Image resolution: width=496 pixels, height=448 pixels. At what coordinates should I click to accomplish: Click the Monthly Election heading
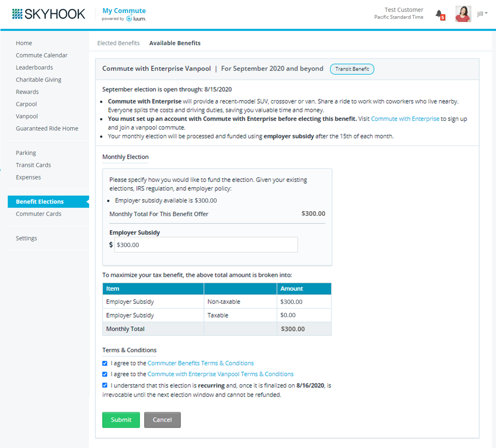click(125, 157)
